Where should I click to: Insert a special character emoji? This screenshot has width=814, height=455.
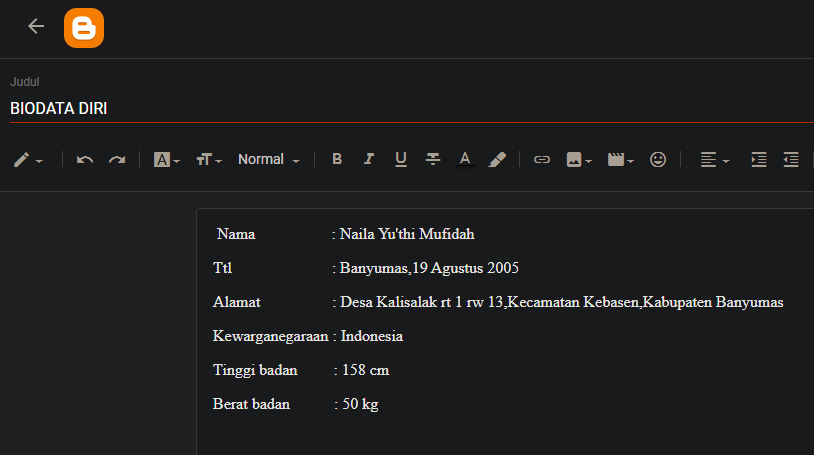tap(658, 159)
